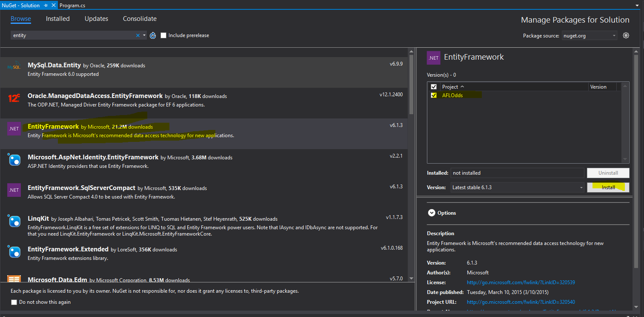The height and width of the screenshot is (317, 644).
Task: Switch to the Installed tab
Action: pos(58,19)
